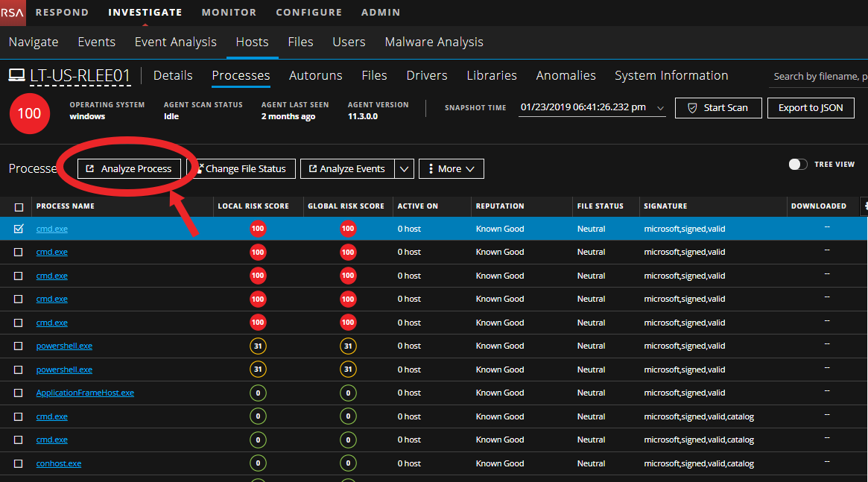This screenshot has height=482, width=868.
Task: Open the conhost.exe process link
Action: tap(59, 463)
